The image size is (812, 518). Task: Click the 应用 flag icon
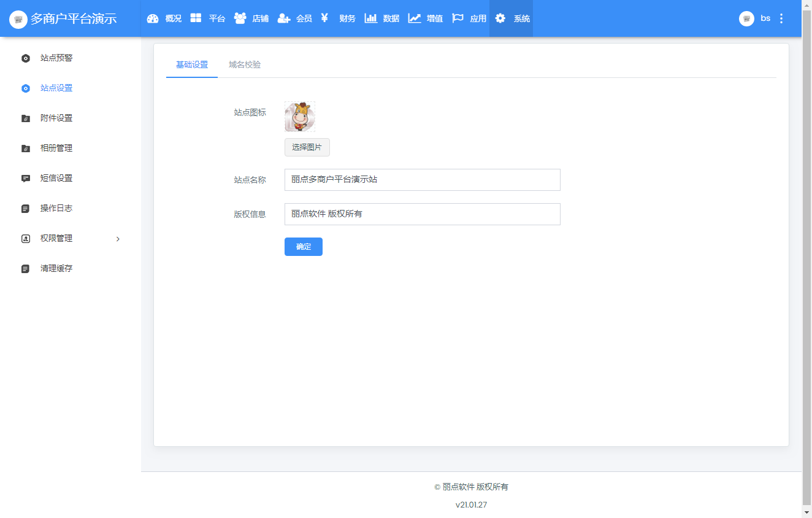[x=458, y=18]
